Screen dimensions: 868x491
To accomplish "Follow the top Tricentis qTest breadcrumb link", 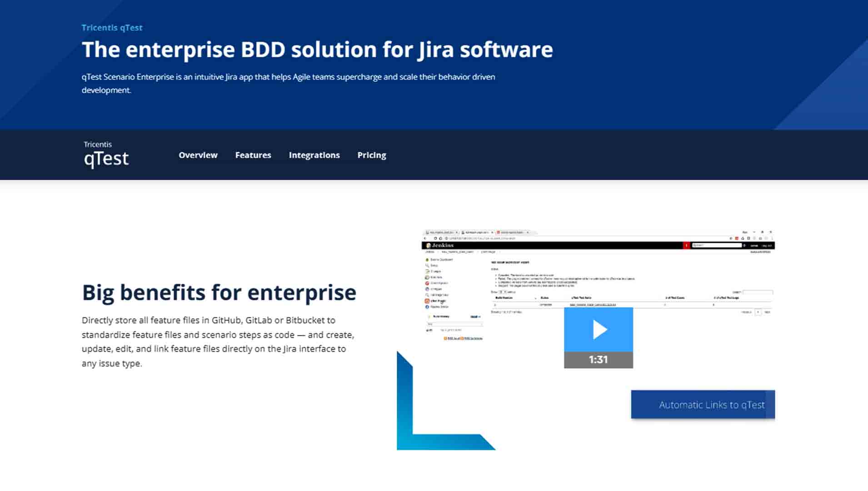I will [x=112, y=28].
